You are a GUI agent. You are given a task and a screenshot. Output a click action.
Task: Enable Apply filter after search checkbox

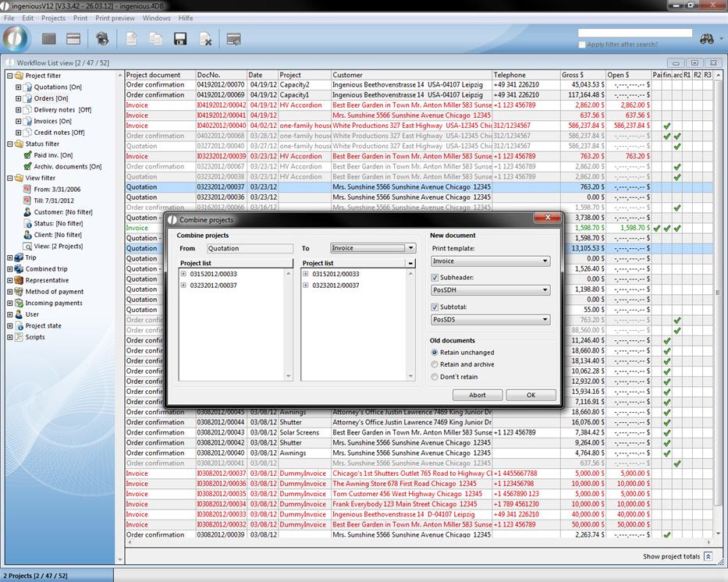click(582, 44)
